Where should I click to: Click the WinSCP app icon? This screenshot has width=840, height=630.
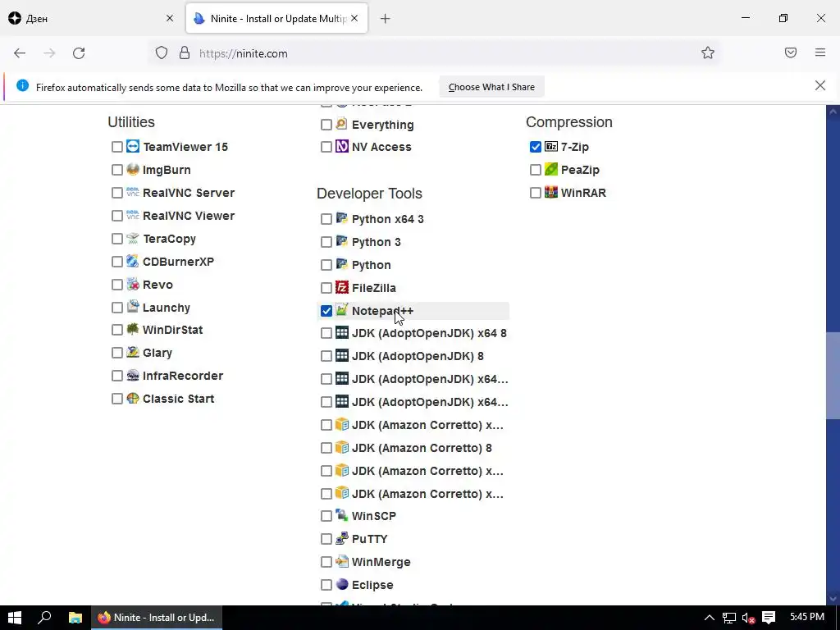pyautogui.click(x=342, y=516)
